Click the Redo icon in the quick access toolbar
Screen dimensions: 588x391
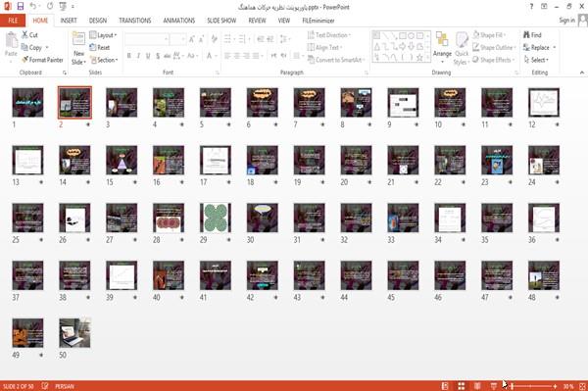[x=50, y=7]
